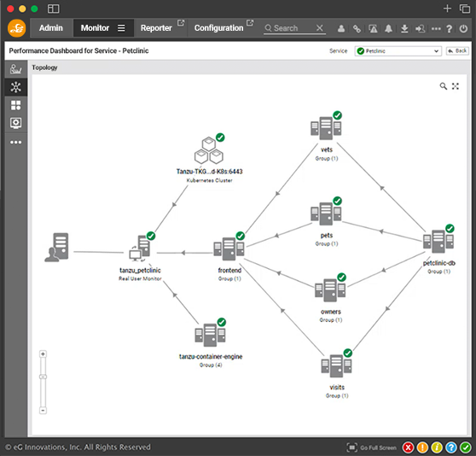Click the user profile icon in toolbar
Viewport: 476px width, 456px height.
pos(341,28)
